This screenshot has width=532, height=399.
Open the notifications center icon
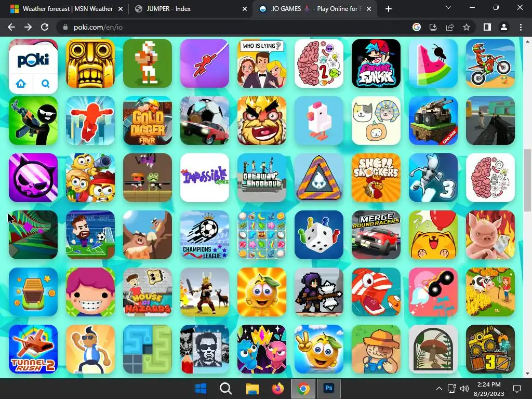517,389
